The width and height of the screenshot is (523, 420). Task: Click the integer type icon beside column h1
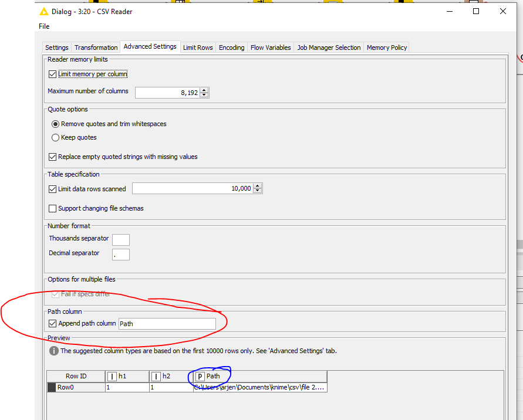111,376
